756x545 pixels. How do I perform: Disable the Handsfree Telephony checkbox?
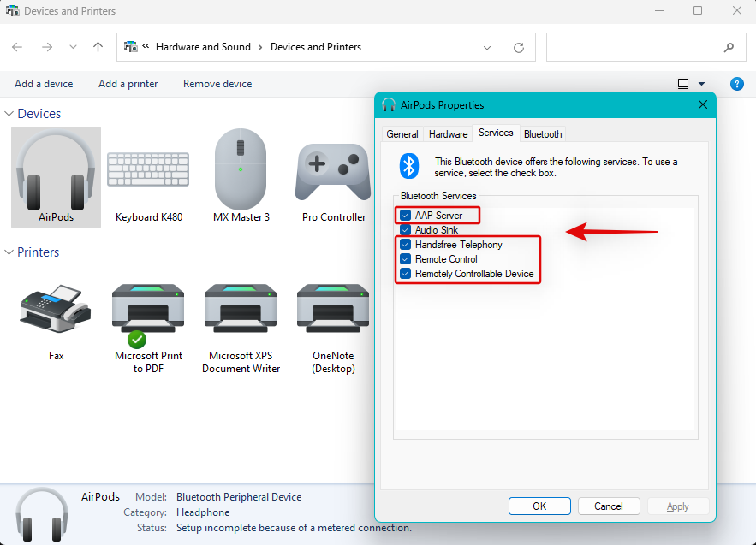click(x=406, y=245)
